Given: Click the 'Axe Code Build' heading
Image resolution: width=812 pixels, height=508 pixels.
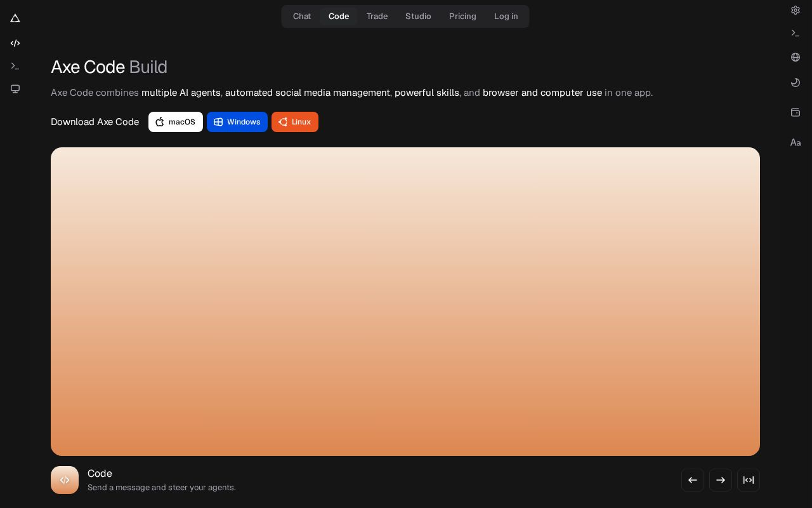Looking at the screenshot, I should tap(109, 67).
